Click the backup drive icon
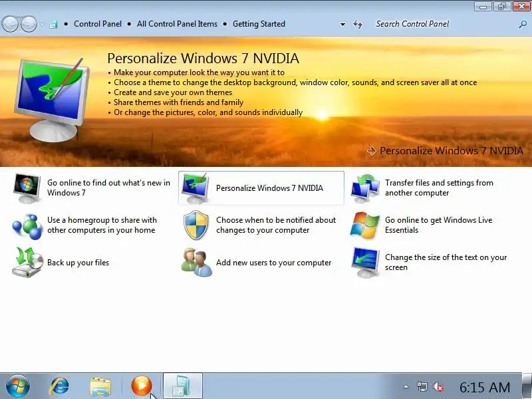The image size is (532, 399). click(x=27, y=262)
